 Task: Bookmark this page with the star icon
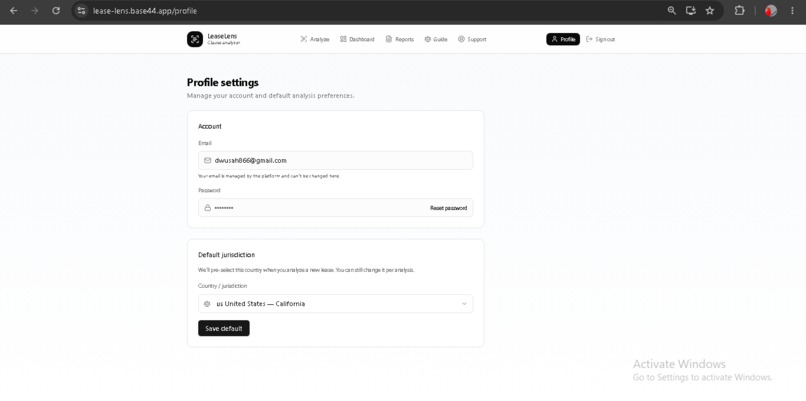[x=710, y=11]
